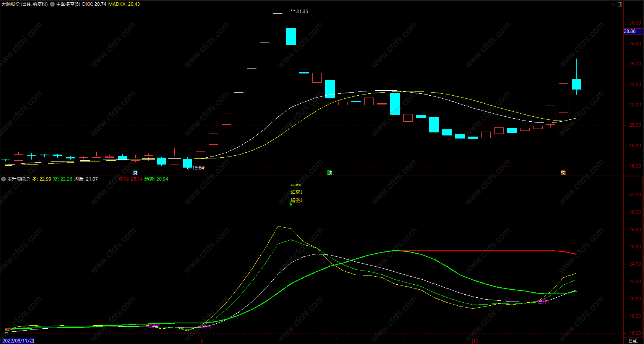This screenshot has width=644, height=344.
Task: Click the 15.84 low price label
Action: [x=198, y=168]
